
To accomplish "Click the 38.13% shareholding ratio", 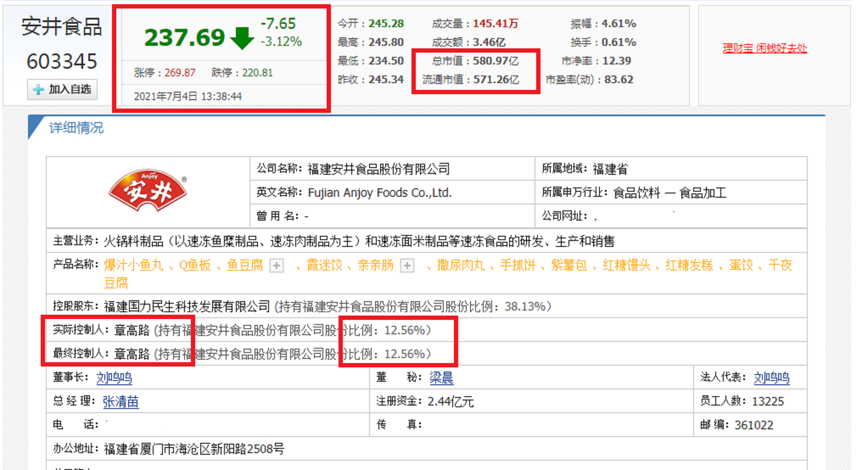I will (525, 306).
